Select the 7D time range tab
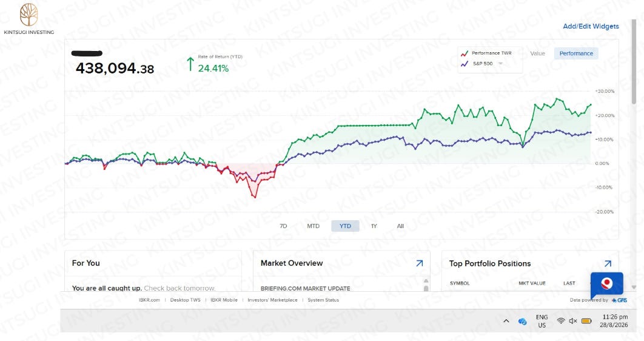Image resolution: width=644 pixels, height=341 pixels. pyautogui.click(x=283, y=226)
